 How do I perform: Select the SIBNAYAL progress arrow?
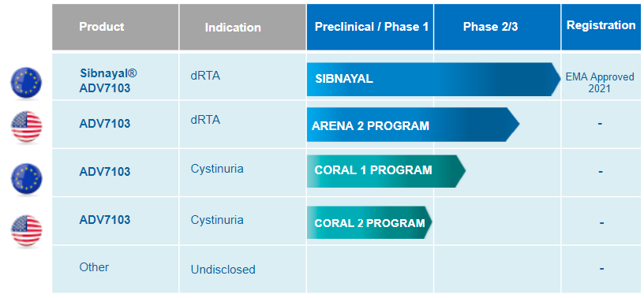point(434,79)
